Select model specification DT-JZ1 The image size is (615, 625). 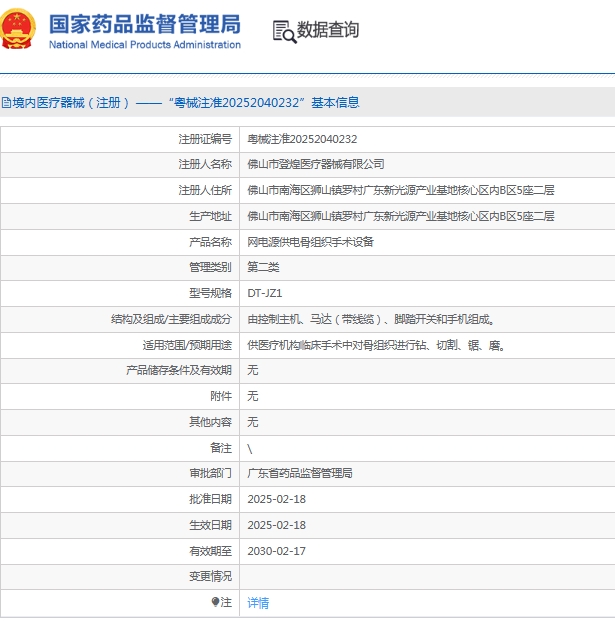point(265,293)
